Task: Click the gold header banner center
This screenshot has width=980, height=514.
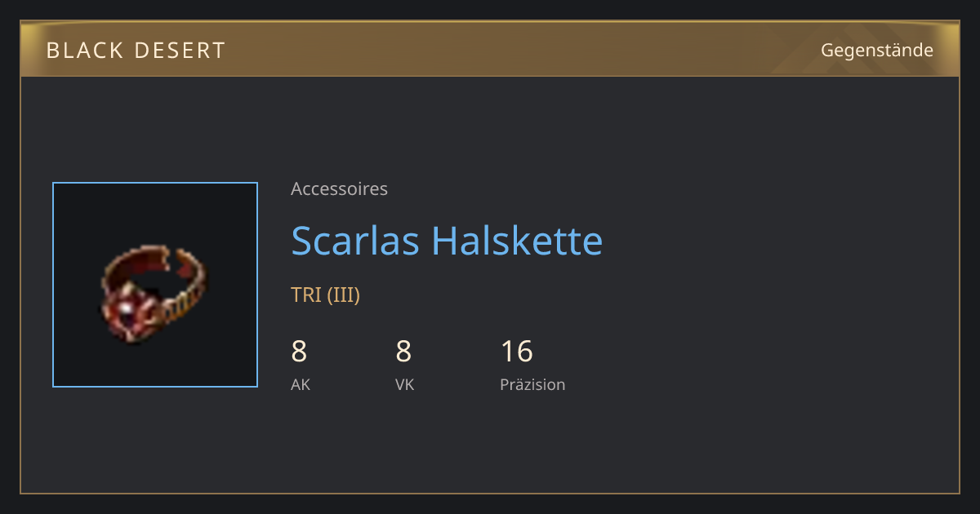Action: point(490,49)
